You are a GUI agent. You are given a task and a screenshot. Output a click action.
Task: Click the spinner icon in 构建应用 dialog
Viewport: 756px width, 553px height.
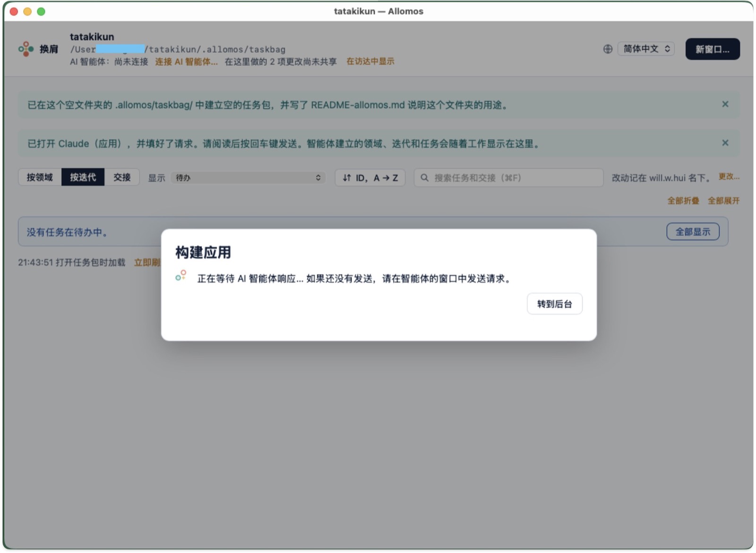coord(181,276)
